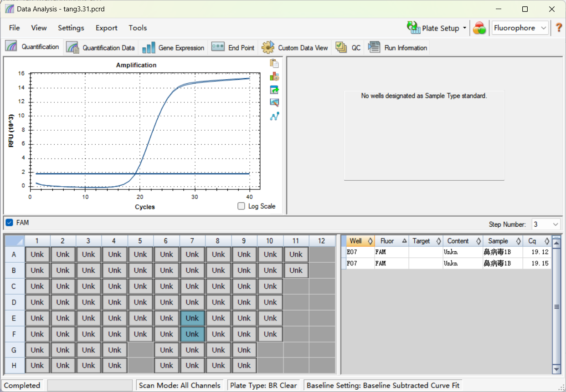Screen dimensions: 566x392
Task: Click Baseline Setting status text
Action: pos(383,385)
